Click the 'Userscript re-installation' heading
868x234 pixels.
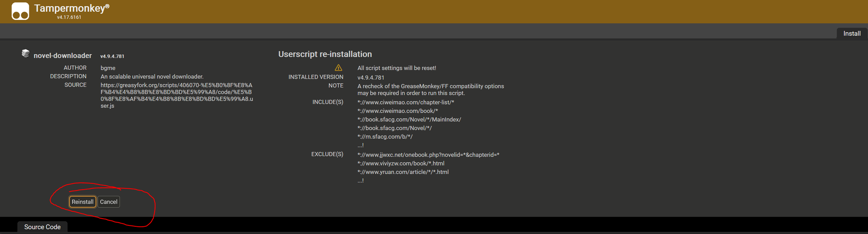point(325,54)
